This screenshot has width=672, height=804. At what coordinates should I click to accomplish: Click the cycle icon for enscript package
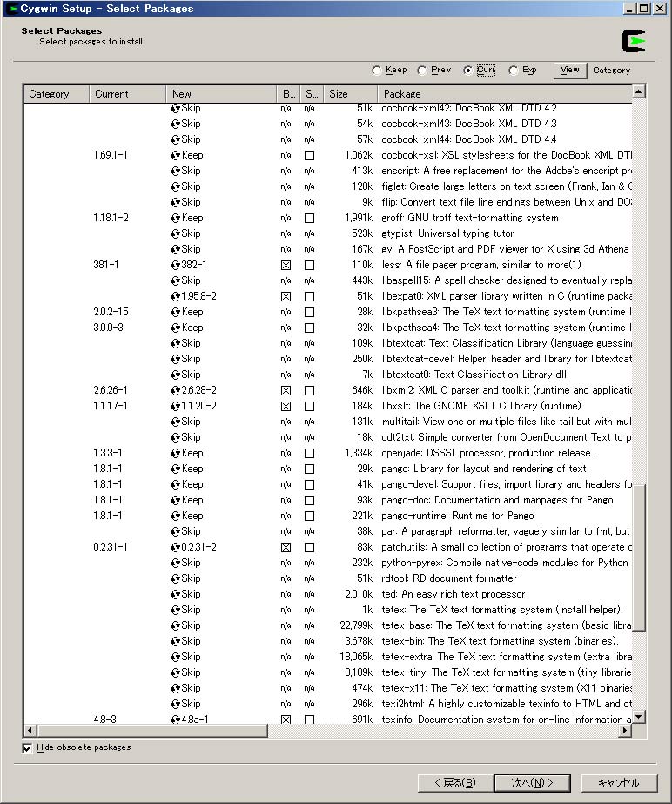coord(175,171)
